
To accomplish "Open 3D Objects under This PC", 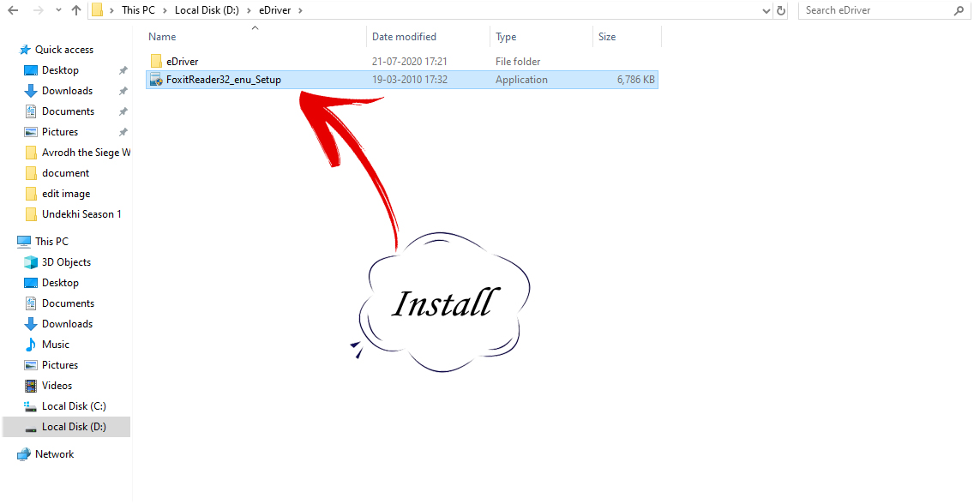I will [x=66, y=262].
